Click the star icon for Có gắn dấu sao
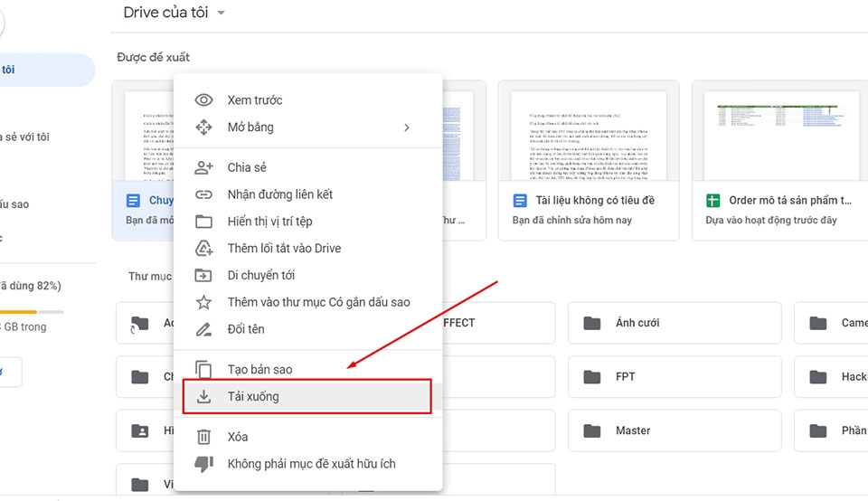868x501 pixels. click(203, 302)
